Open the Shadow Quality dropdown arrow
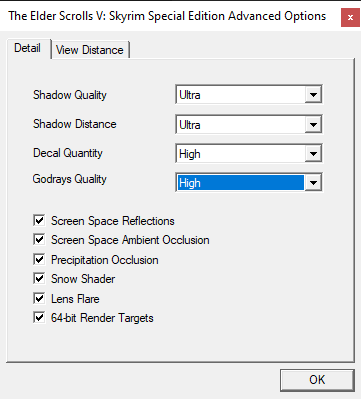 [x=313, y=95]
